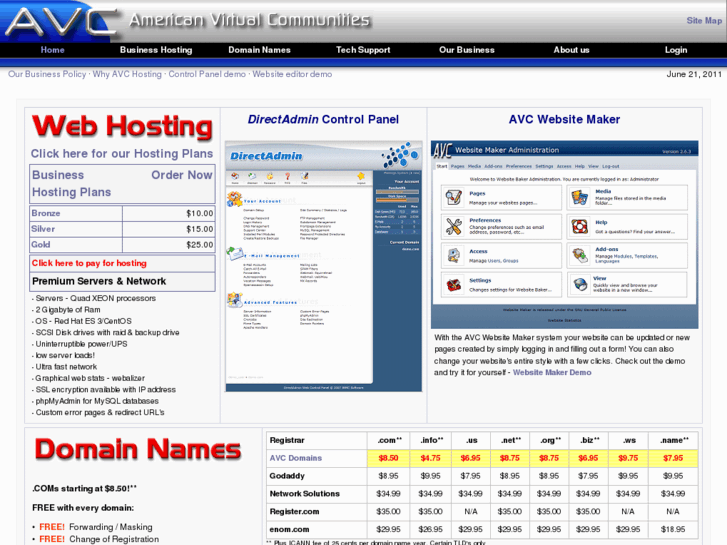Click the $25.00 Gold price

(199, 245)
